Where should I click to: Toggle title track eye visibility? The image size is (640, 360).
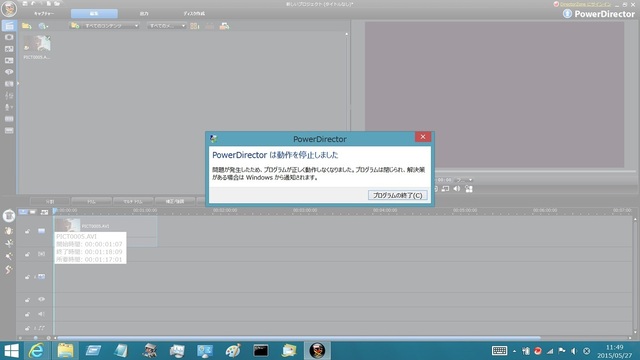[42, 300]
